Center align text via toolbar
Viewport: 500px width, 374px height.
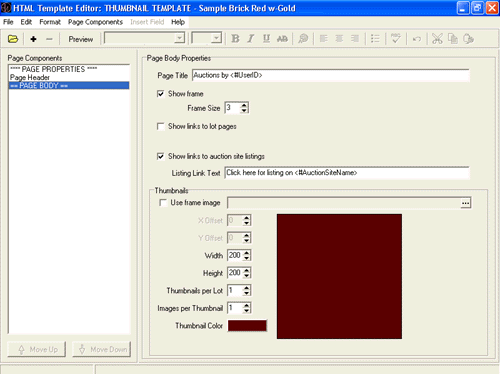(339, 39)
